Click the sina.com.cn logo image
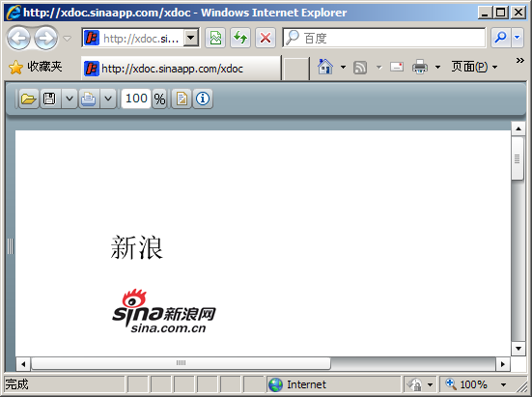The width and height of the screenshot is (532, 397). pos(164,311)
